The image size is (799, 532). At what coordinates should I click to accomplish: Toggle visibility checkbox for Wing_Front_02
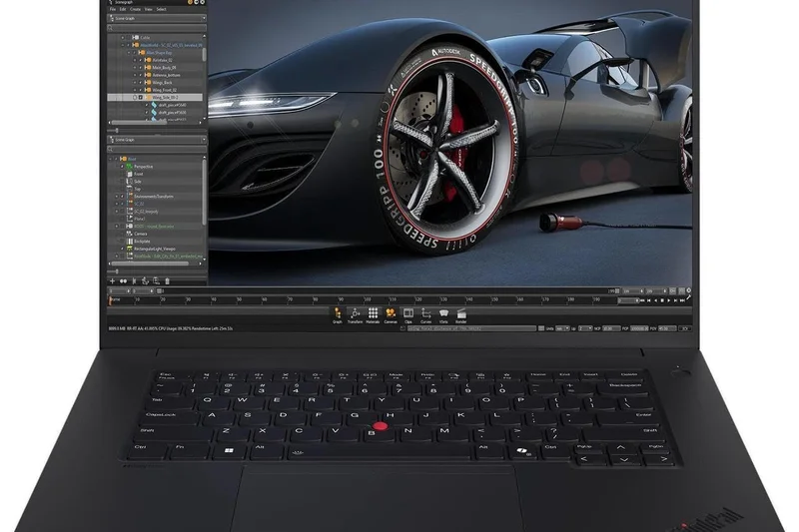[141, 90]
